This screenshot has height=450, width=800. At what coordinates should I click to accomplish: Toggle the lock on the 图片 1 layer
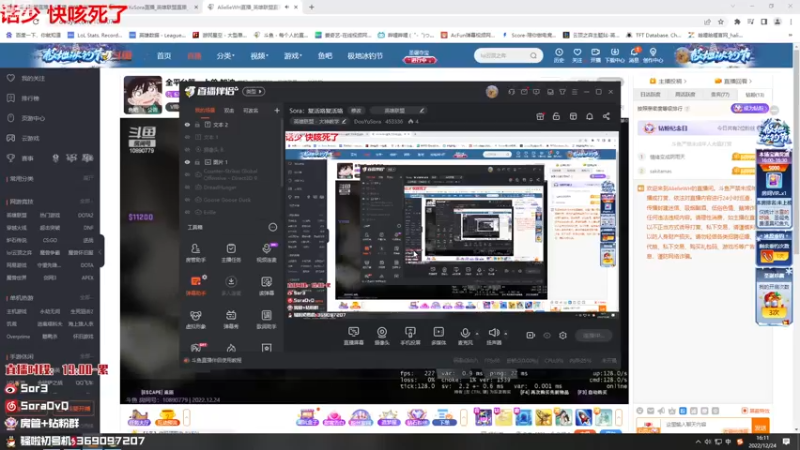pos(197,162)
